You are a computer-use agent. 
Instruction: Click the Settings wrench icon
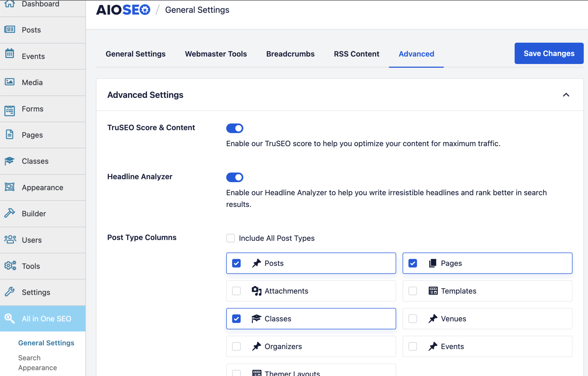tap(10, 292)
